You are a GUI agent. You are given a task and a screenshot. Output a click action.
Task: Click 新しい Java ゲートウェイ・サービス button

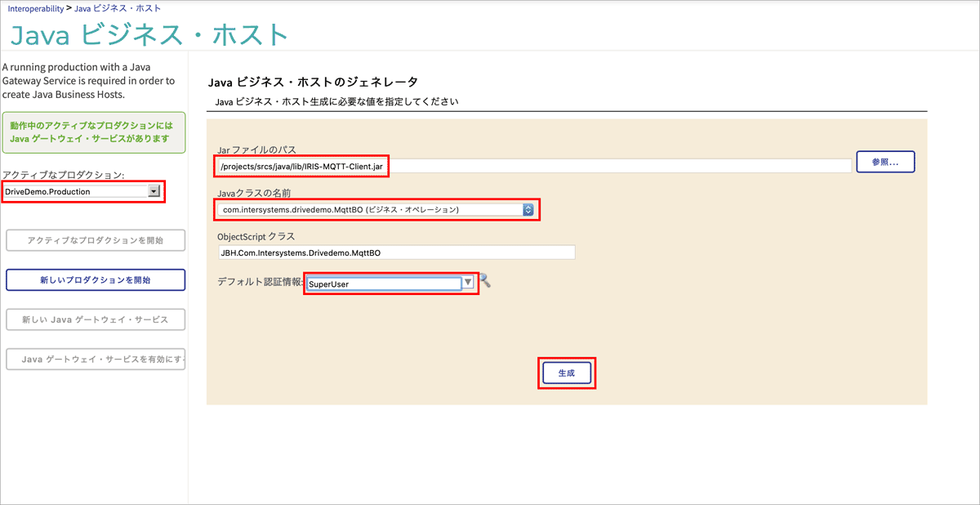pos(96,320)
